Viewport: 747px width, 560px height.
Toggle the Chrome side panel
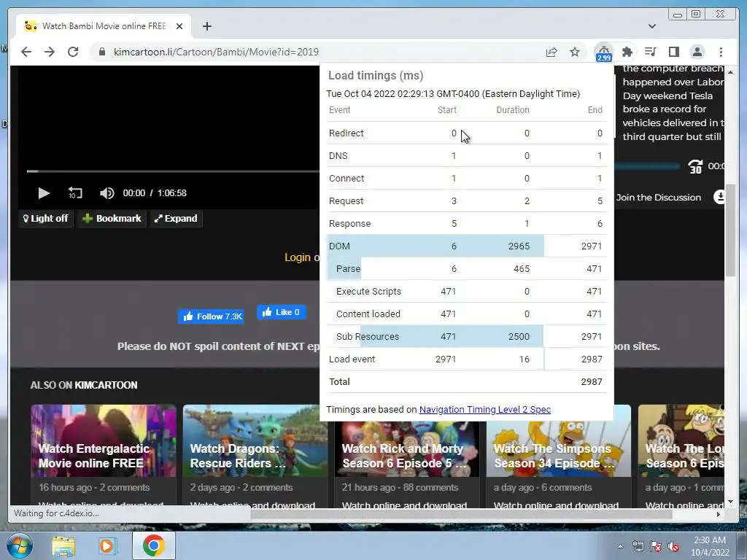coord(673,52)
